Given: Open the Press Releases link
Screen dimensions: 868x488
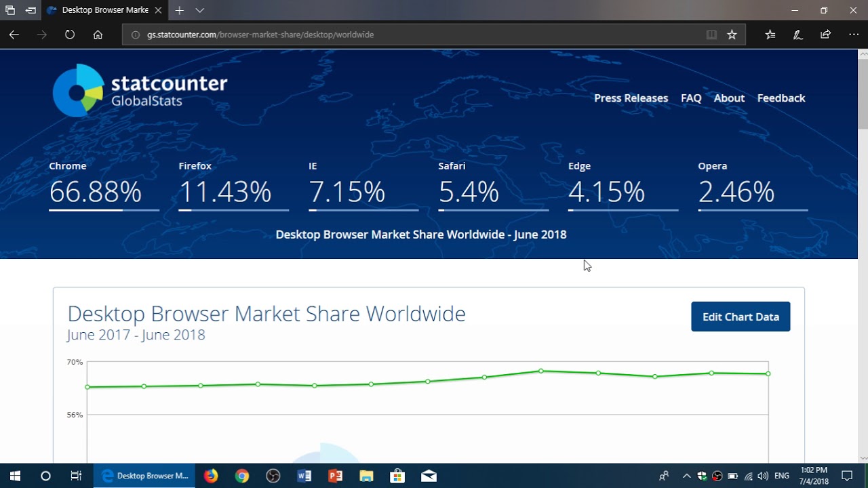Looking at the screenshot, I should pyautogui.click(x=631, y=98).
